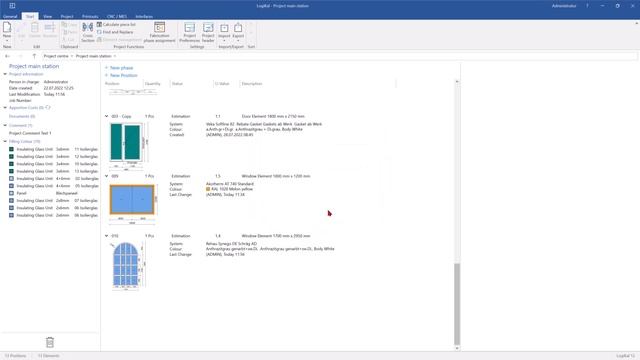Image resolution: width=640 pixels, height=360 pixels.
Task: Open Project main station breadcrumb dropdown
Action: [115, 56]
